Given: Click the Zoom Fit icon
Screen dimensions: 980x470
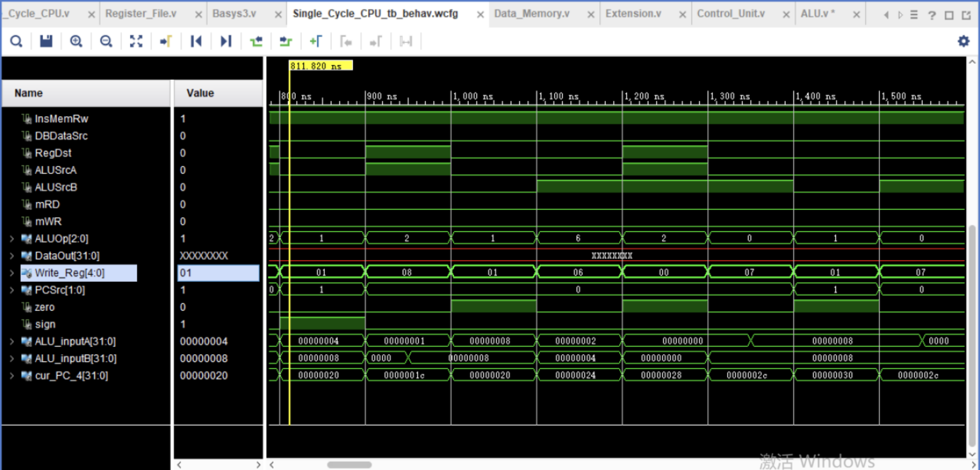Looking at the screenshot, I should click(136, 41).
